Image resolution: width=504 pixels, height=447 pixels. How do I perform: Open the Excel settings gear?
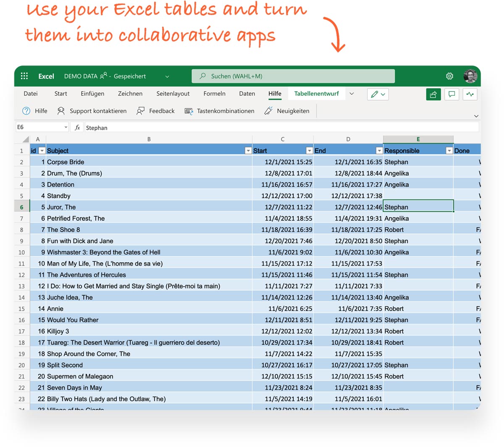pyautogui.click(x=449, y=76)
